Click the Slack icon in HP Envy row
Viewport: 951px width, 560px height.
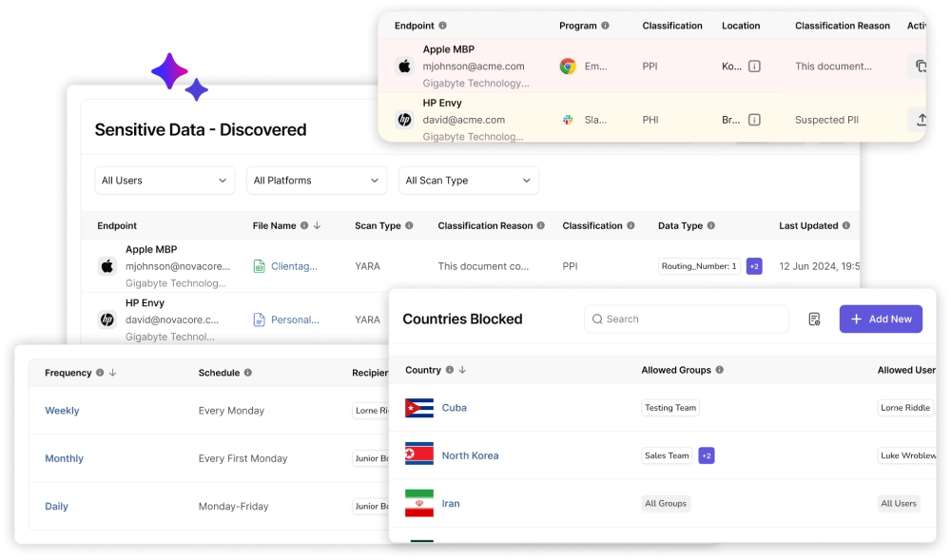568,120
